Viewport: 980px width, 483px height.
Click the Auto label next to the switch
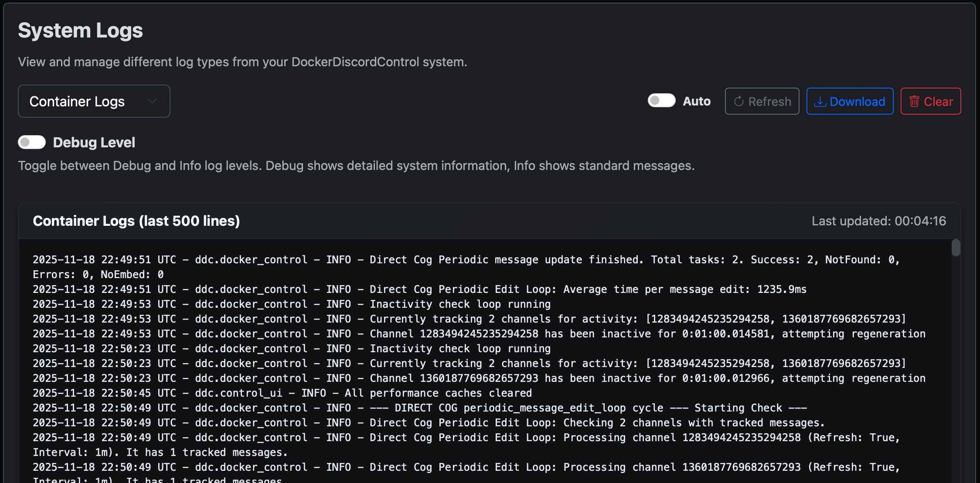click(x=696, y=101)
